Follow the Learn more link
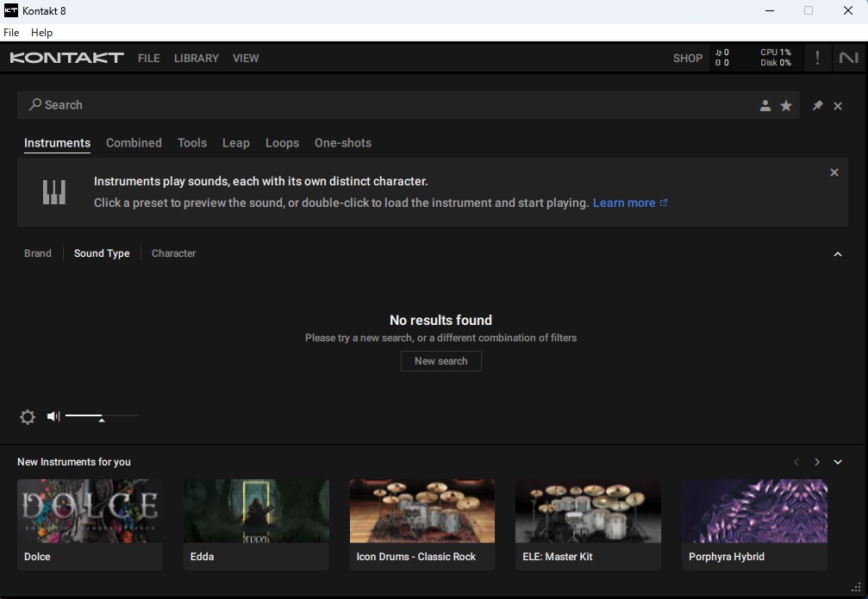Image resolution: width=868 pixels, height=599 pixels. pyautogui.click(x=624, y=203)
